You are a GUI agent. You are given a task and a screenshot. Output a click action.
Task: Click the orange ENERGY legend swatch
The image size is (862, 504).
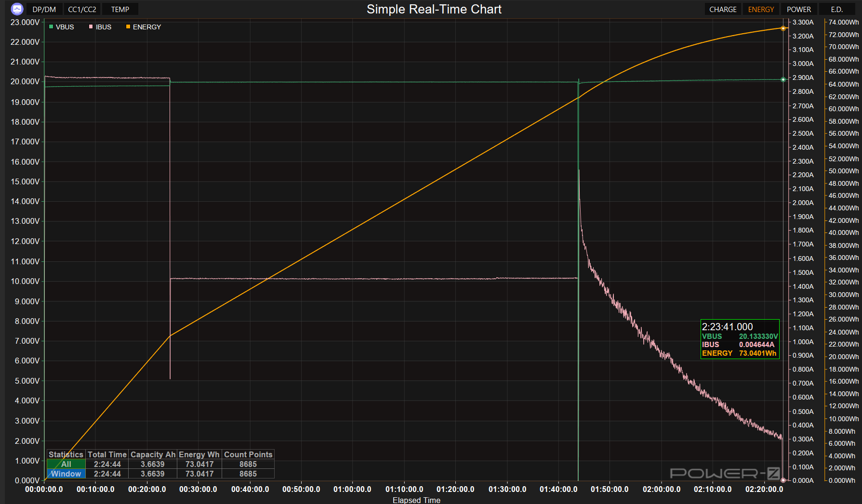tap(128, 27)
